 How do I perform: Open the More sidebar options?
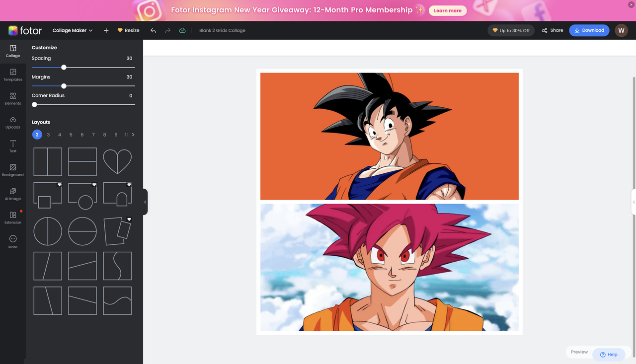[x=13, y=242]
